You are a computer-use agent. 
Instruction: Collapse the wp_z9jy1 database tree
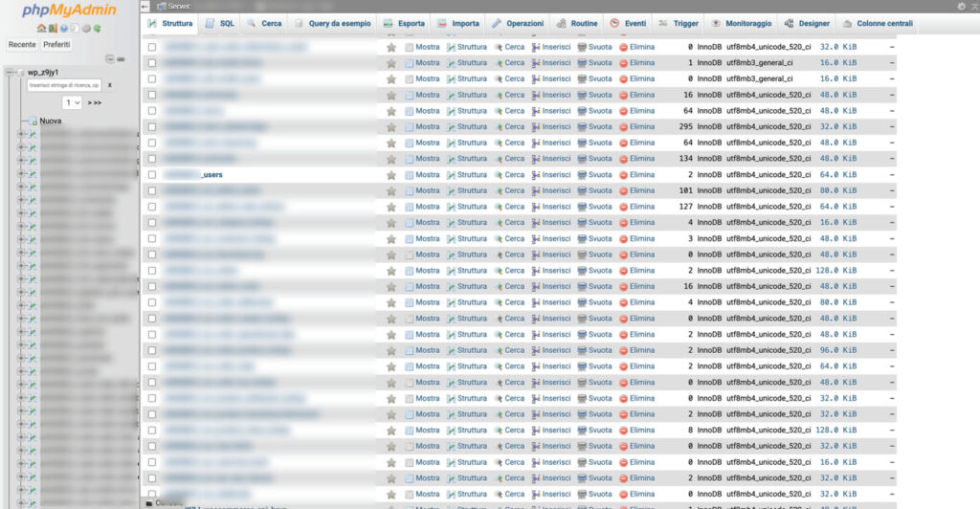(8, 73)
